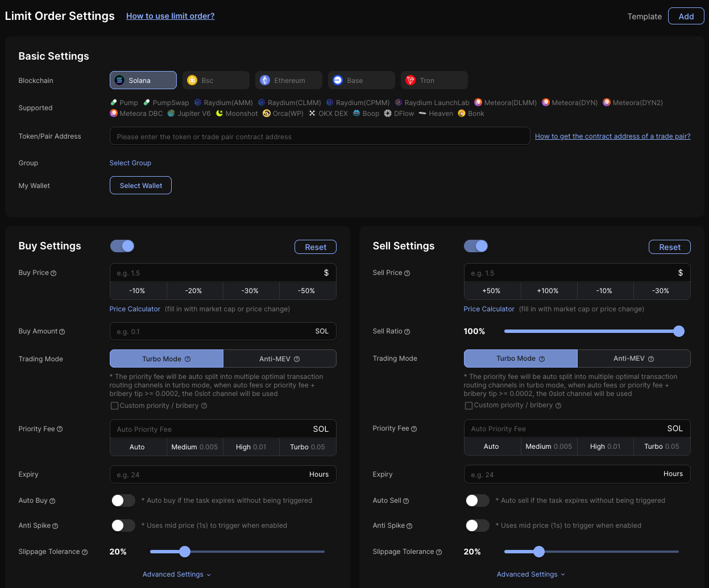Click the Add template button

click(x=686, y=16)
